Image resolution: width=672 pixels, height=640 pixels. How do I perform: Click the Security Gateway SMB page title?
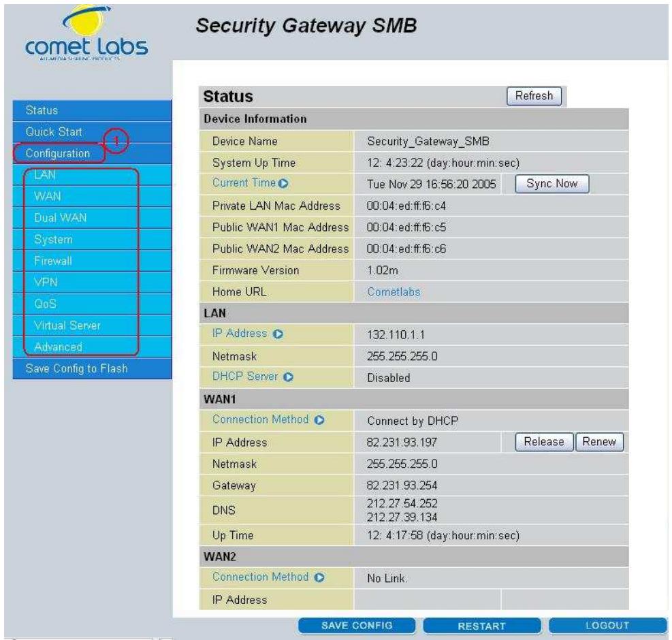point(306,25)
